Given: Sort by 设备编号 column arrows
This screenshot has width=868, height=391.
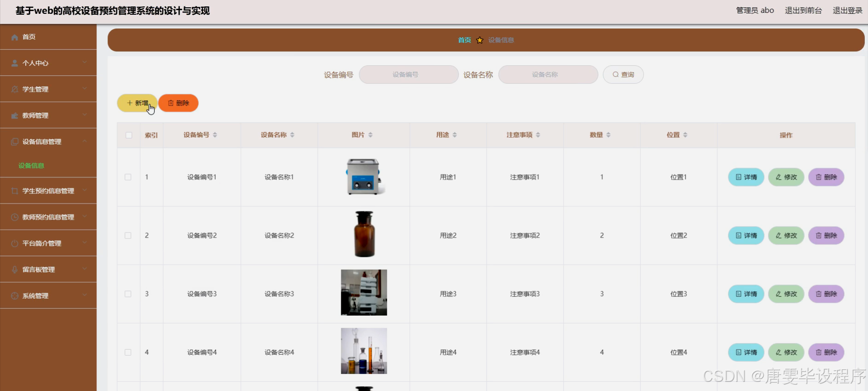Looking at the screenshot, I should 215,135.
